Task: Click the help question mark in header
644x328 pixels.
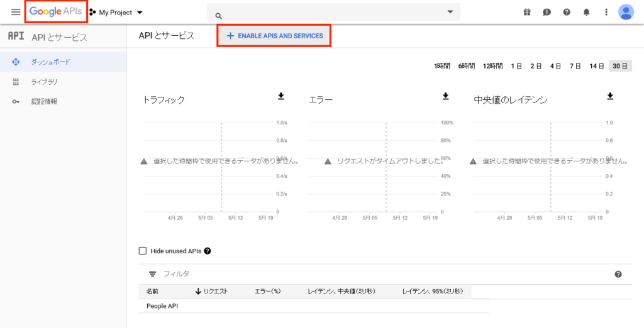Action: click(x=567, y=12)
